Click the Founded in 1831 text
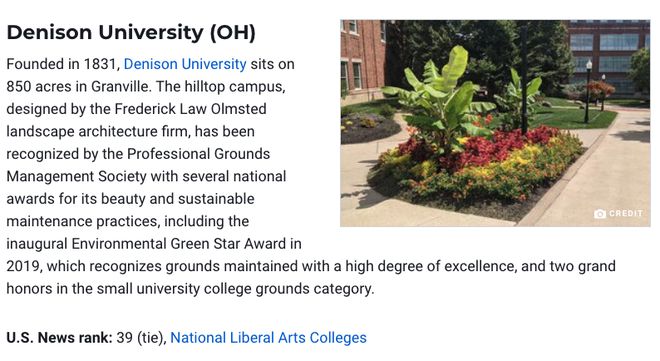The width and height of the screenshot is (660, 361). (61, 64)
